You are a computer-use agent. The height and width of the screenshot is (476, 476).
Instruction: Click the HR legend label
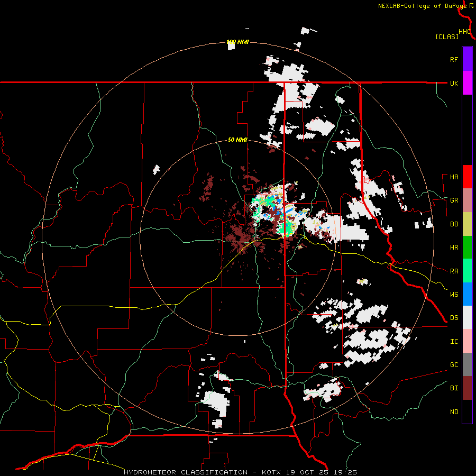tap(454, 248)
